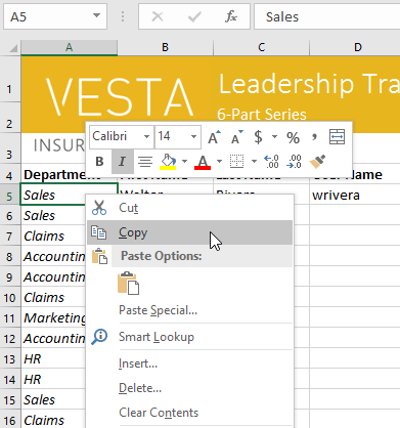Choose Delete... from context menu
This screenshot has width=400, height=428.
190,388
